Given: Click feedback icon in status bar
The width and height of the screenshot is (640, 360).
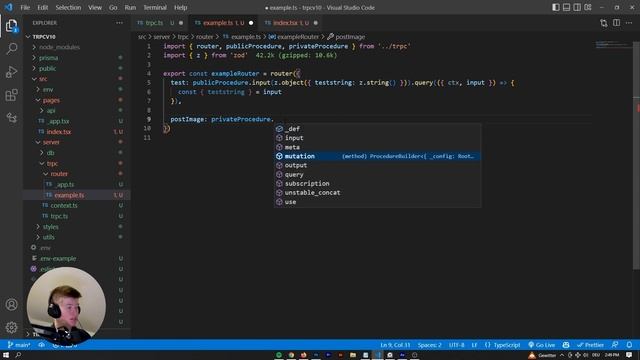Looking at the screenshot, I should pos(615,345).
